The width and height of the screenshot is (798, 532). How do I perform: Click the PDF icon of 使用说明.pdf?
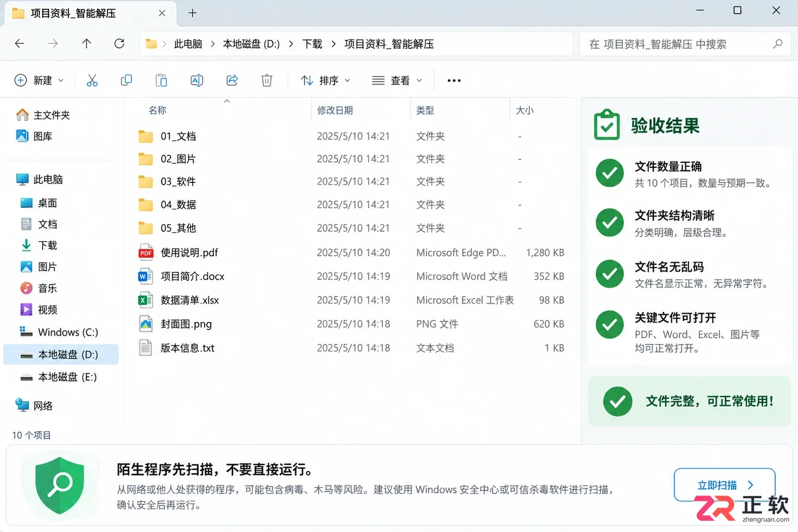[x=146, y=253]
